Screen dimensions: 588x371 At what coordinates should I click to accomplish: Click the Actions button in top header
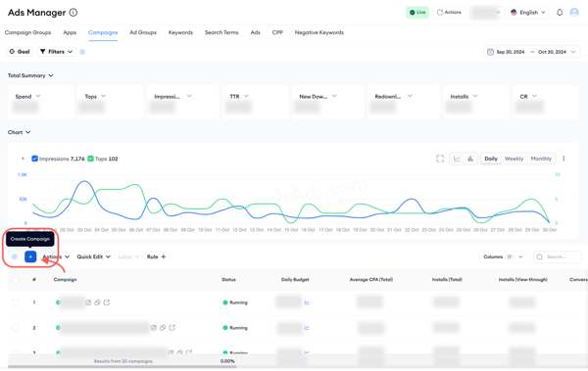(449, 13)
